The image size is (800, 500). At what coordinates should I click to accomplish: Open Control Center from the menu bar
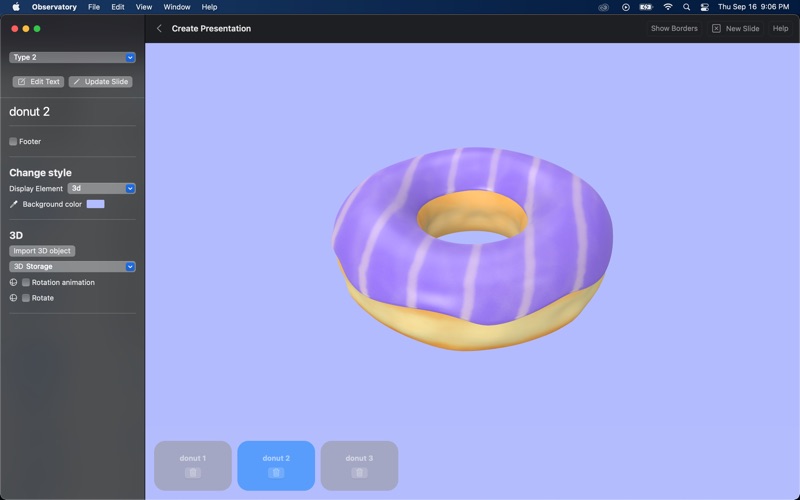(705, 7)
